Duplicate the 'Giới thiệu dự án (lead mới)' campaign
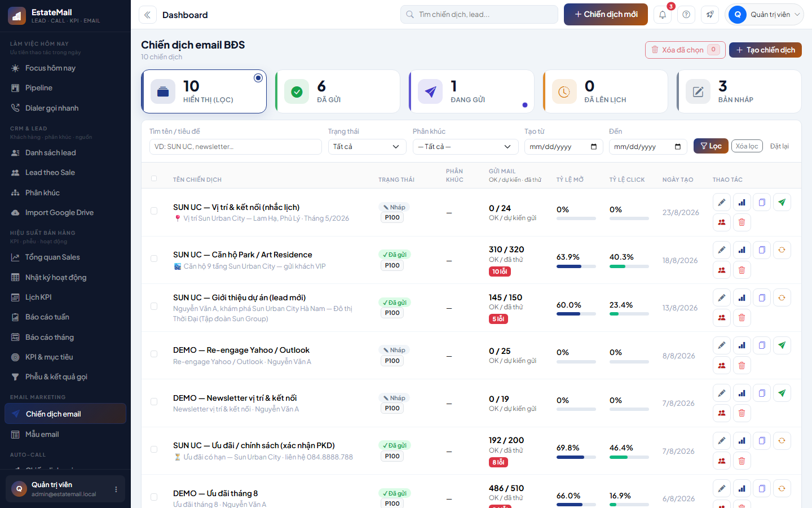812x508 pixels. 762,297
